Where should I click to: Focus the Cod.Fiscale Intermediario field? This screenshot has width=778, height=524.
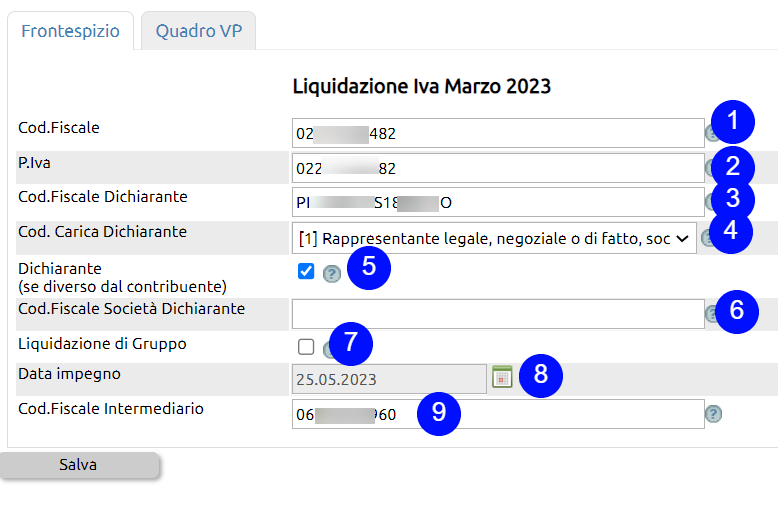click(x=498, y=414)
